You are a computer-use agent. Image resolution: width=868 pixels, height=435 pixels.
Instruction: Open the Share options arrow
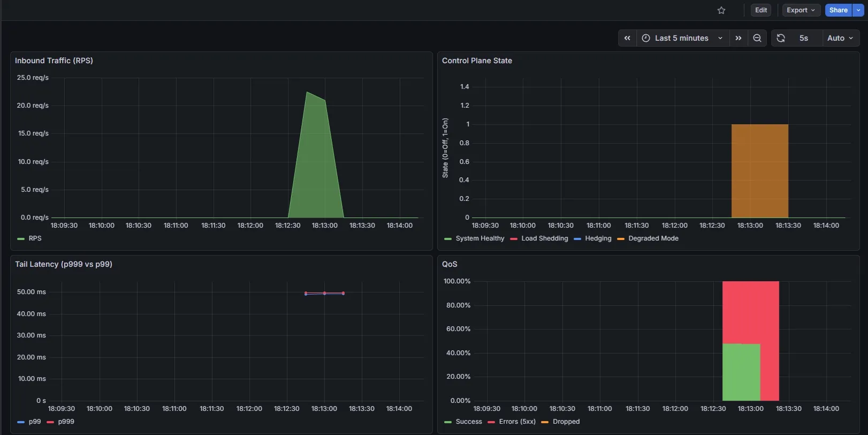(x=859, y=10)
